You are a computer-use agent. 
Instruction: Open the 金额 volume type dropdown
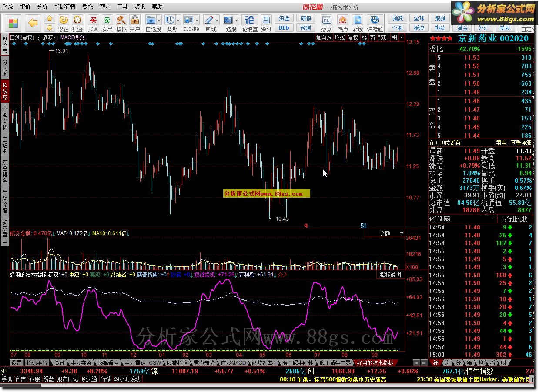click(x=385, y=233)
